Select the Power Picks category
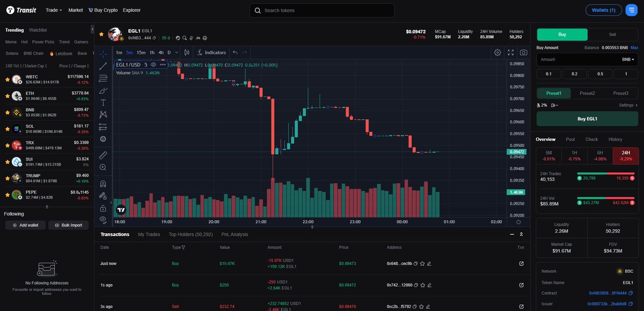The width and height of the screenshot is (644, 311). click(43, 42)
